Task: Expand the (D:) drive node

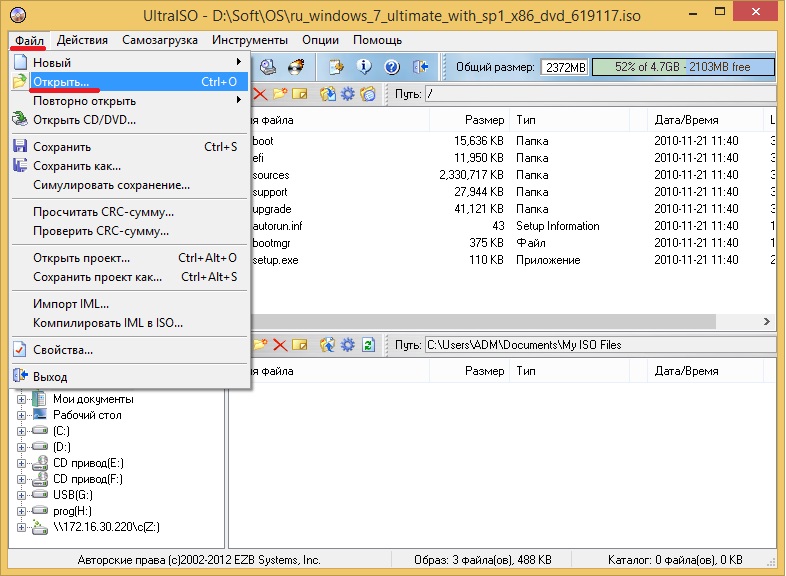Action: (x=21, y=447)
